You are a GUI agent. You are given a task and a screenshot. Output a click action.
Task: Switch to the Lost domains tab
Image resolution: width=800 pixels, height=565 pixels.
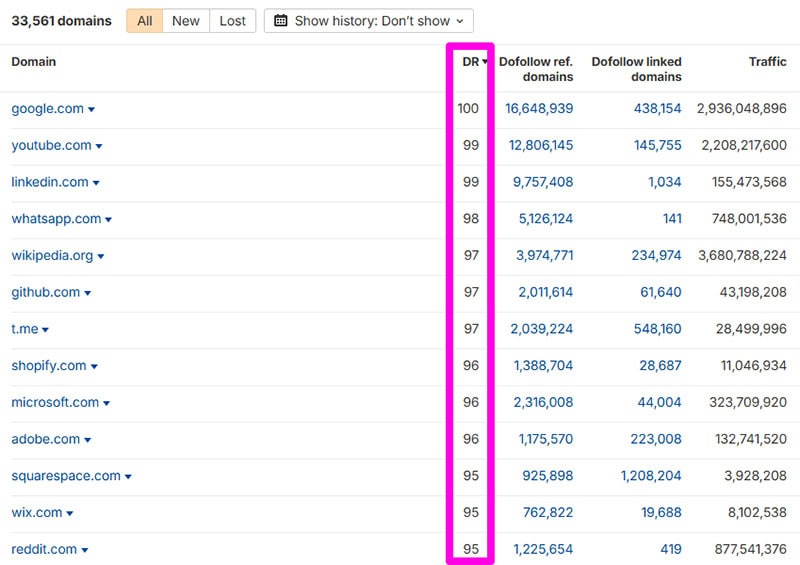(233, 21)
